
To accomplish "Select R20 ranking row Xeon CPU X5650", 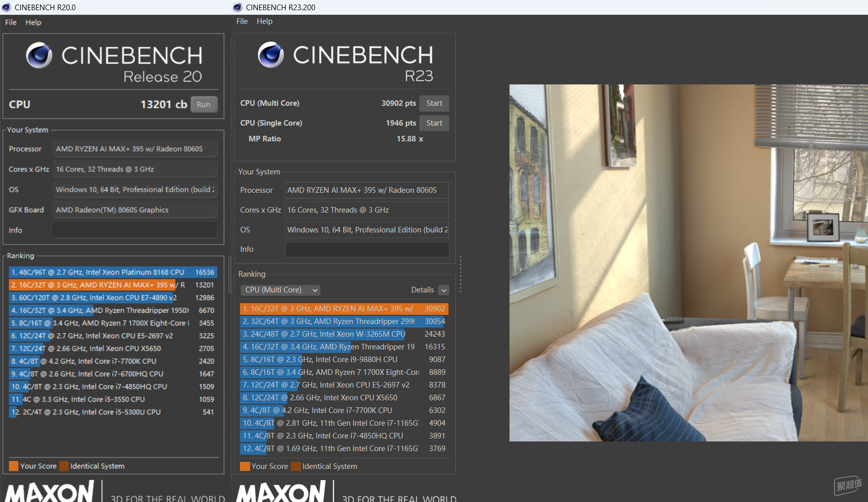I will pyautogui.click(x=113, y=348).
